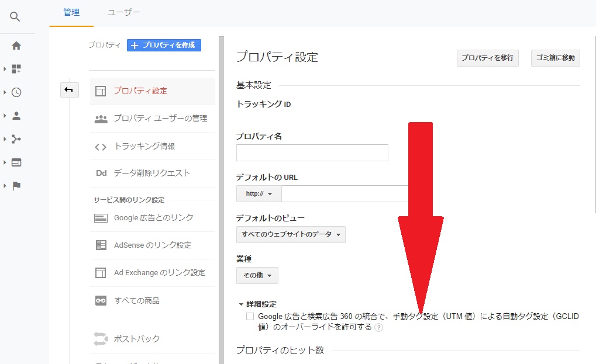Click the Dd data deletion icon
Image resolution: width=596 pixels, height=364 pixels.
(101, 173)
